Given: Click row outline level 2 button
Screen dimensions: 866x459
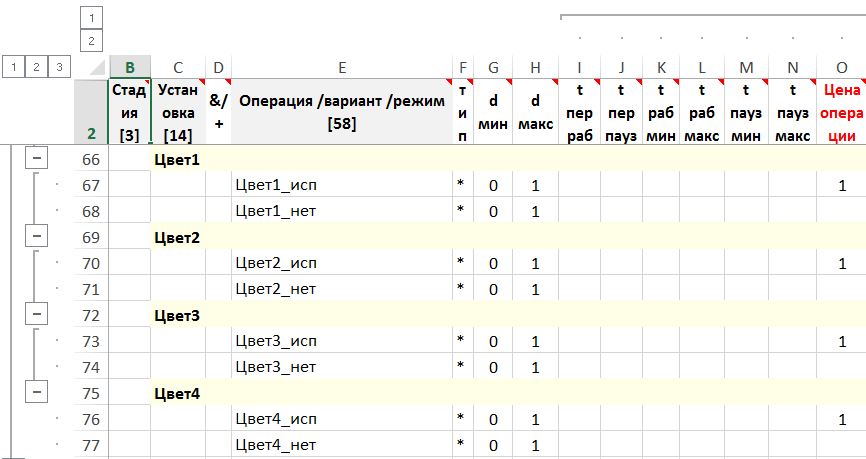Looking at the screenshot, I should tap(36, 66).
